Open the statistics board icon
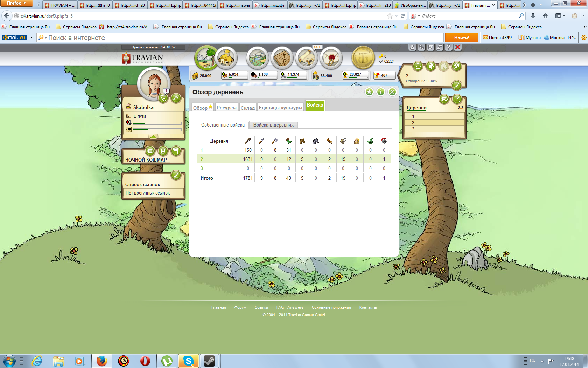The height and width of the screenshot is (368, 588). (282, 58)
